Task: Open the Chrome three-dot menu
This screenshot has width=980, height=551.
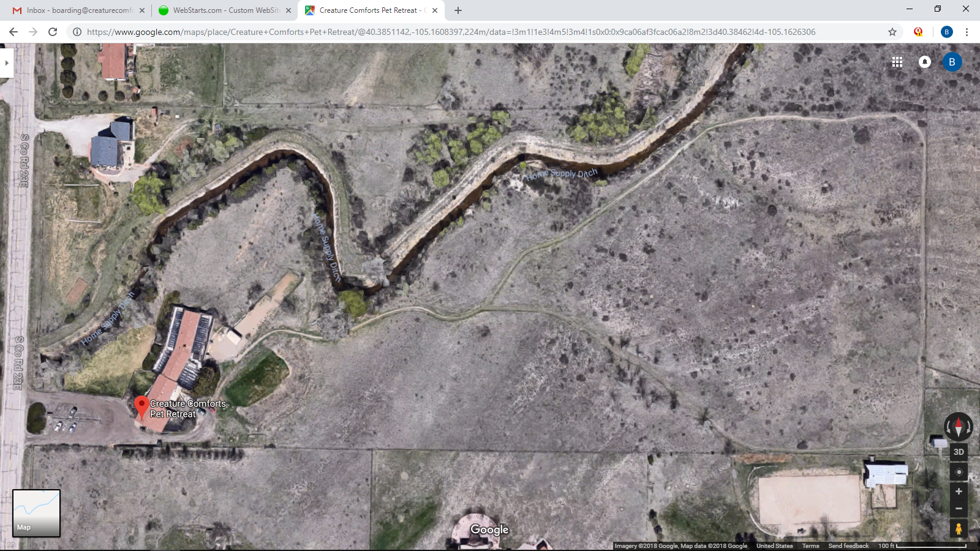Action: point(967,32)
